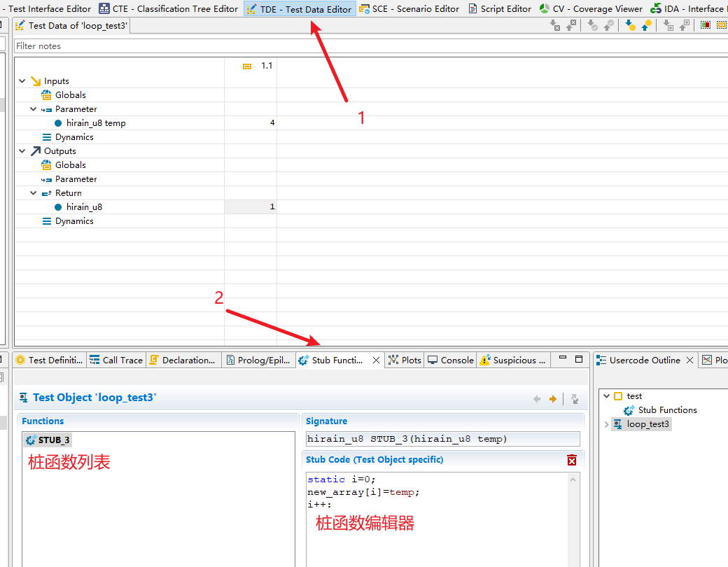Open the Prolog/Epilog tab
The image size is (728, 567).
258,360
